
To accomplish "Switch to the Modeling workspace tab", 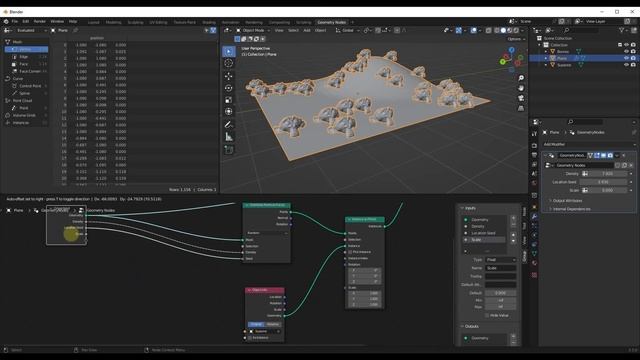I will [113, 22].
